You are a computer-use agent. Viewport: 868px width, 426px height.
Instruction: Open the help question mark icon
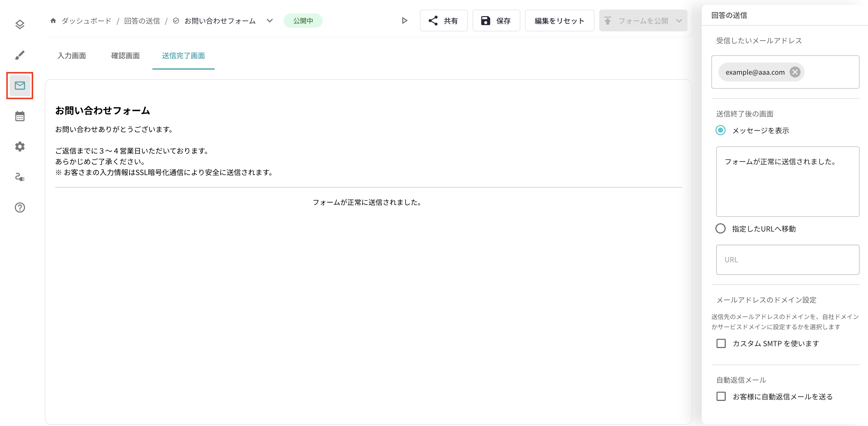[x=20, y=207]
